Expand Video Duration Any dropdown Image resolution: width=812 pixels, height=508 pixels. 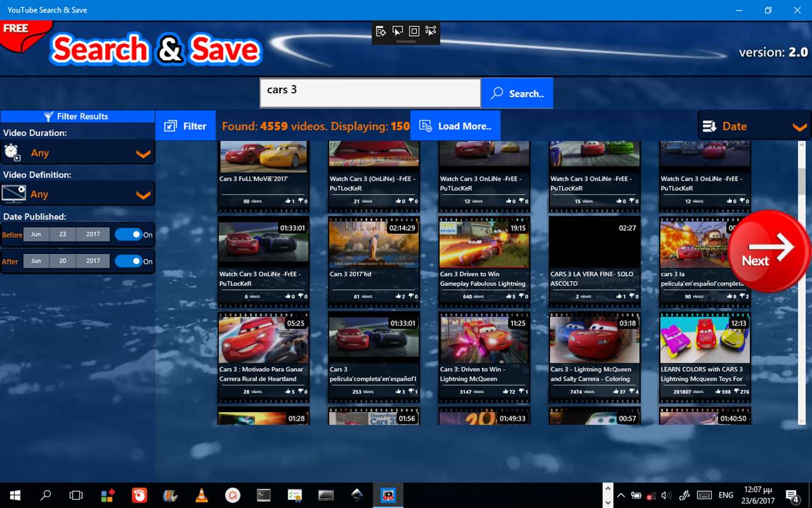tap(78, 152)
